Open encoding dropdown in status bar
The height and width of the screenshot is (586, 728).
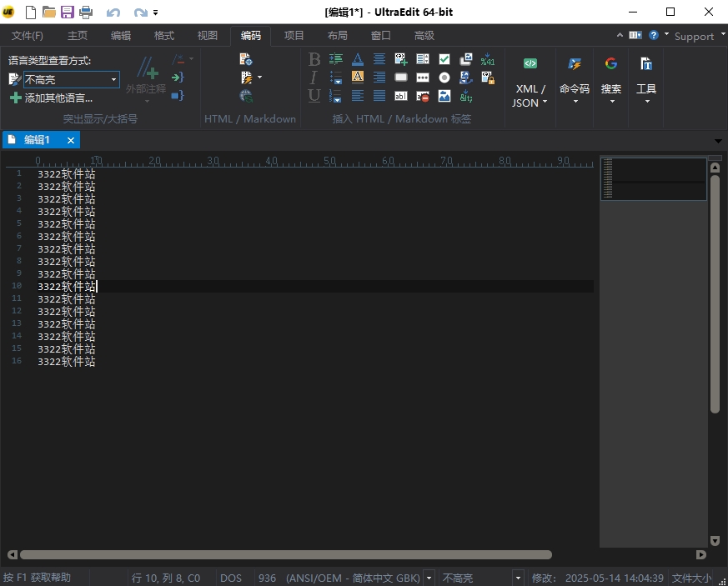429,578
